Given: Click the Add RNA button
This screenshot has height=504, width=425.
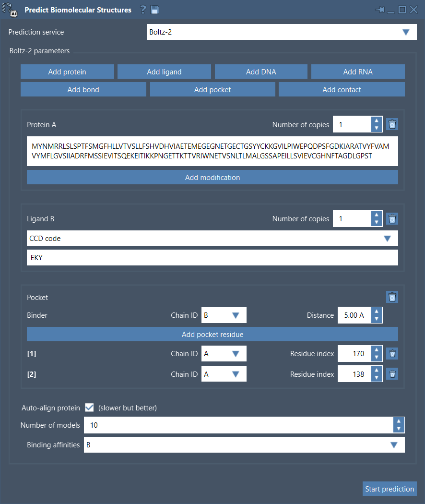Looking at the screenshot, I should (x=358, y=72).
